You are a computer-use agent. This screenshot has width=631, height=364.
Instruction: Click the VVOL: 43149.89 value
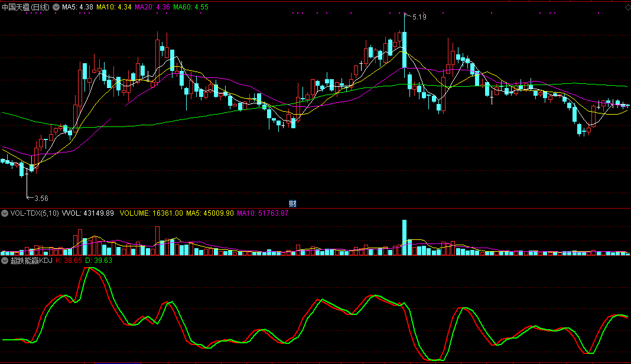coord(87,213)
